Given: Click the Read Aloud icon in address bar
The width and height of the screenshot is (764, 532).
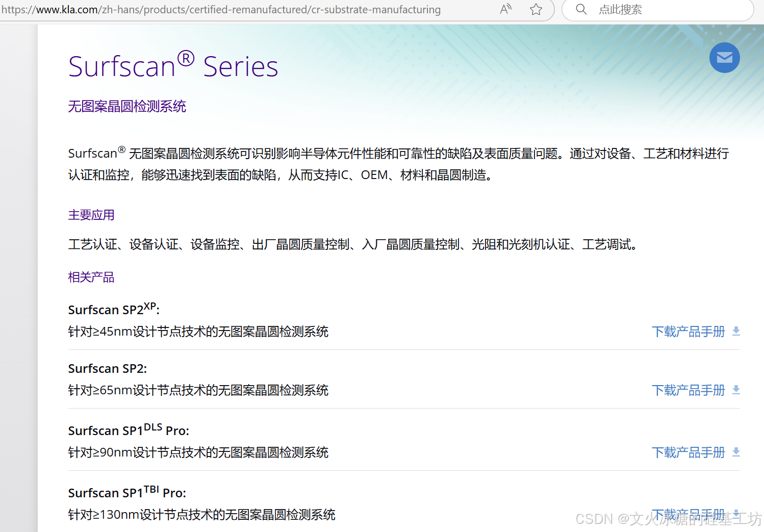Looking at the screenshot, I should pos(505,9).
